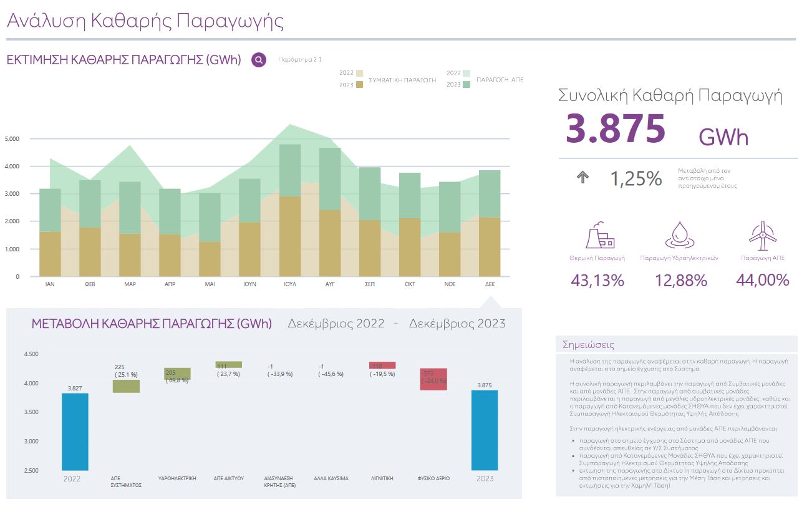
Task: Click the thermal production factory icon
Action: pos(599,235)
